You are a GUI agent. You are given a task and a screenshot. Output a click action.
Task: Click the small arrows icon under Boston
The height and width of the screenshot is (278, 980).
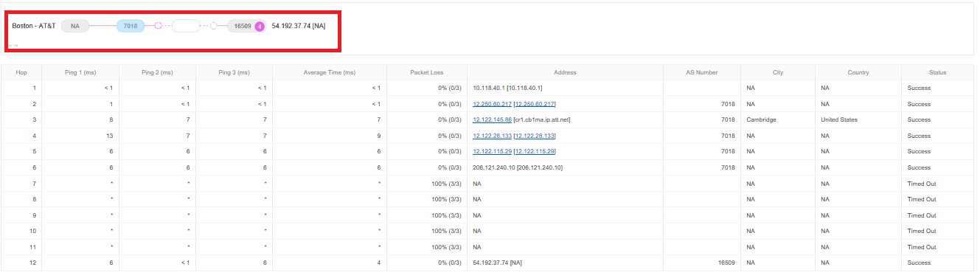(x=13, y=46)
